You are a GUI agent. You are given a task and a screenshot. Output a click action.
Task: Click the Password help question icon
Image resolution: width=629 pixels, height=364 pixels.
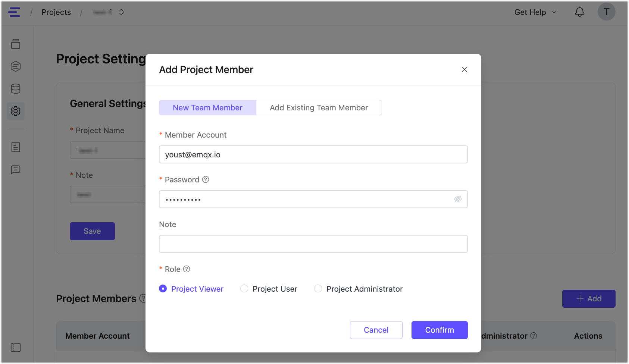pyautogui.click(x=206, y=180)
